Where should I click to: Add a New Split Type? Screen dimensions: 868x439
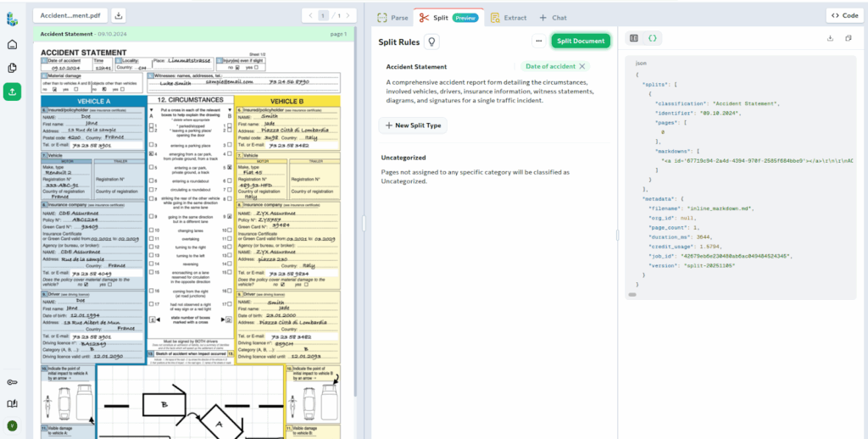[x=413, y=125]
